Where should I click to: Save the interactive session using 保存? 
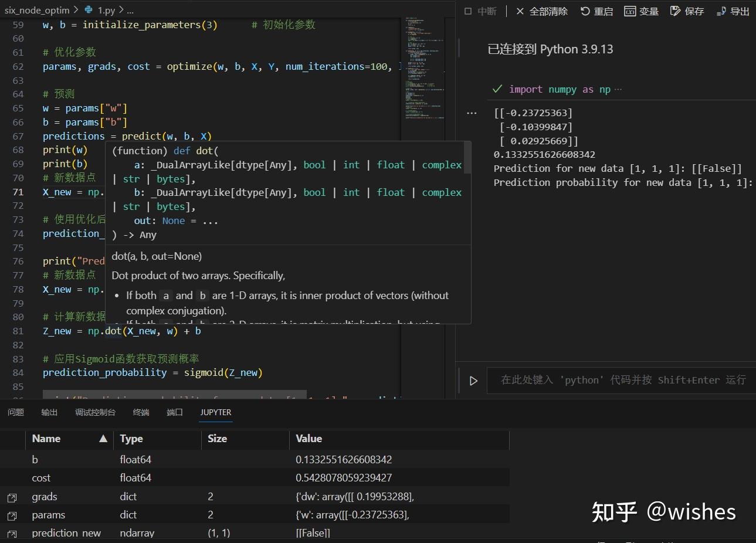coord(686,11)
